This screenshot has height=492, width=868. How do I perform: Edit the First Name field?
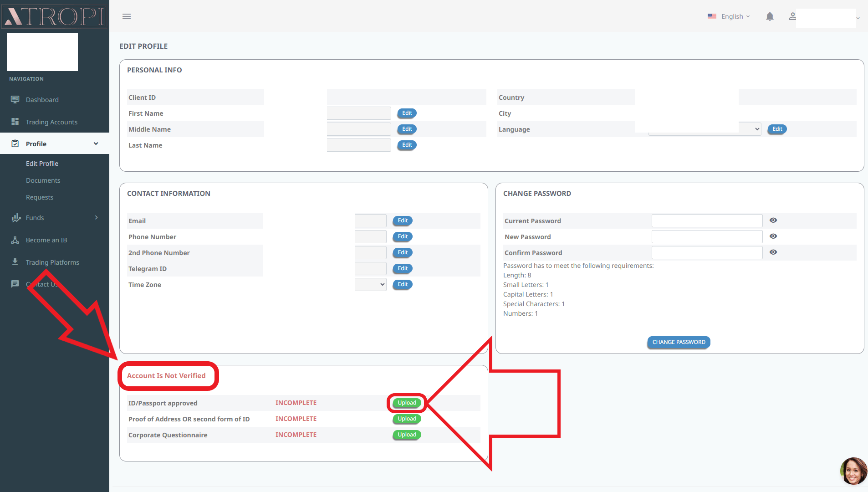coord(407,113)
